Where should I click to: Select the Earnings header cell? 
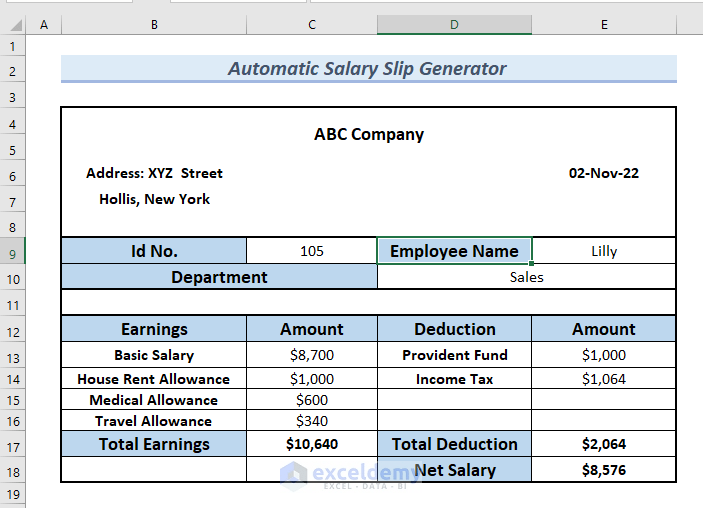click(x=154, y=329)
